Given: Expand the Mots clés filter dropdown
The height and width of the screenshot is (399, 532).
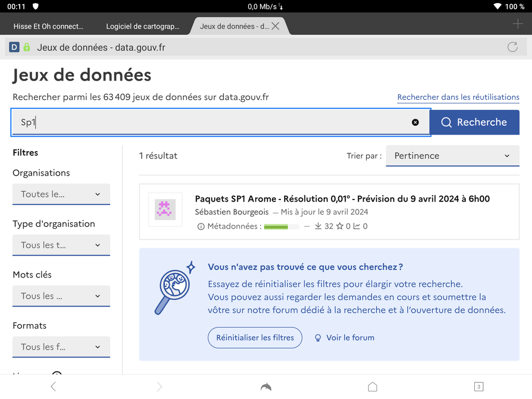Looking at the screenshot, I should pyautogui.click(x=61, y=296).
